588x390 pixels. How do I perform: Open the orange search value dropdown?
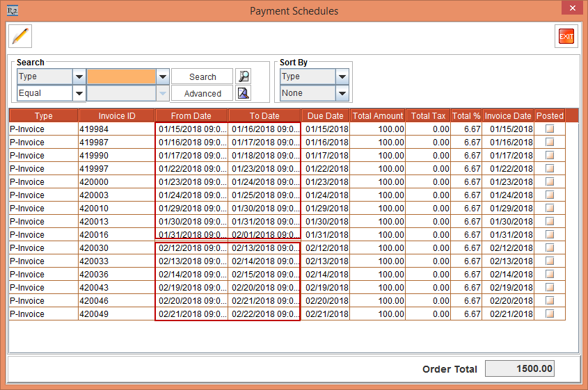(x=163, y=76)
